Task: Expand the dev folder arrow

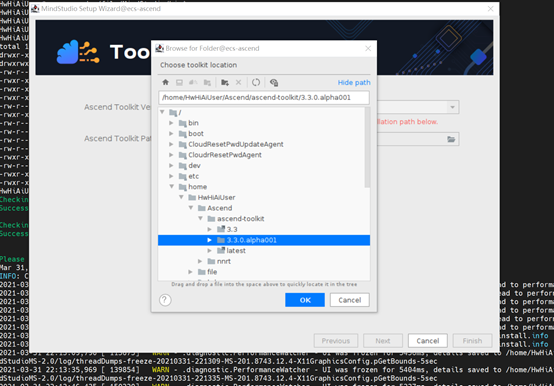Action: tap(171, 165)
